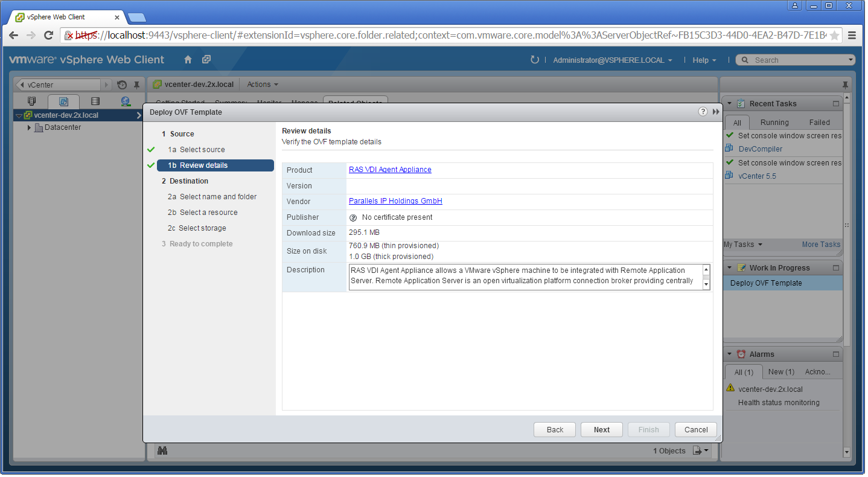Cancel the Deploy OVF Template wizard
The image size is (868, 477).
[696, 430]
